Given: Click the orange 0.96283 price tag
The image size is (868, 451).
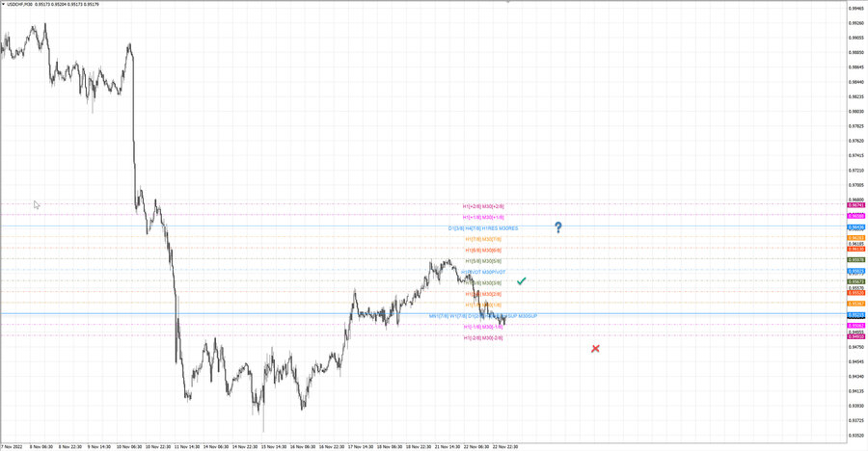Looking at the screenshot, I should 856,238.
